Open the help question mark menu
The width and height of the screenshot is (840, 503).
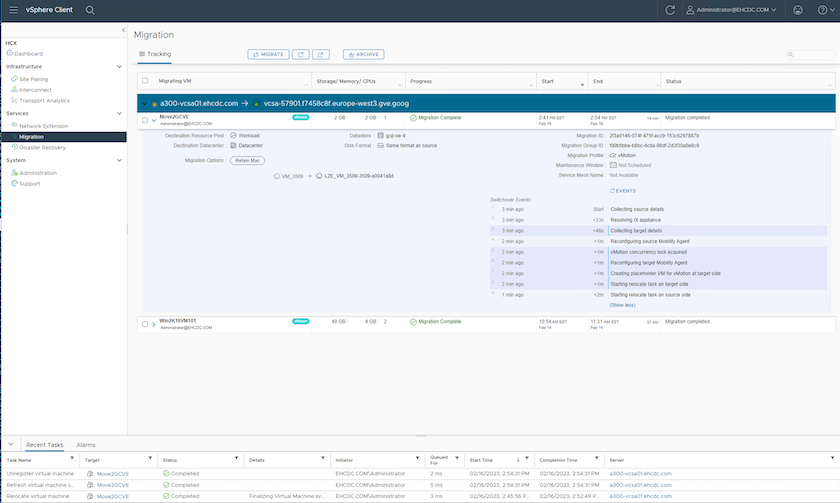(822, 10)
